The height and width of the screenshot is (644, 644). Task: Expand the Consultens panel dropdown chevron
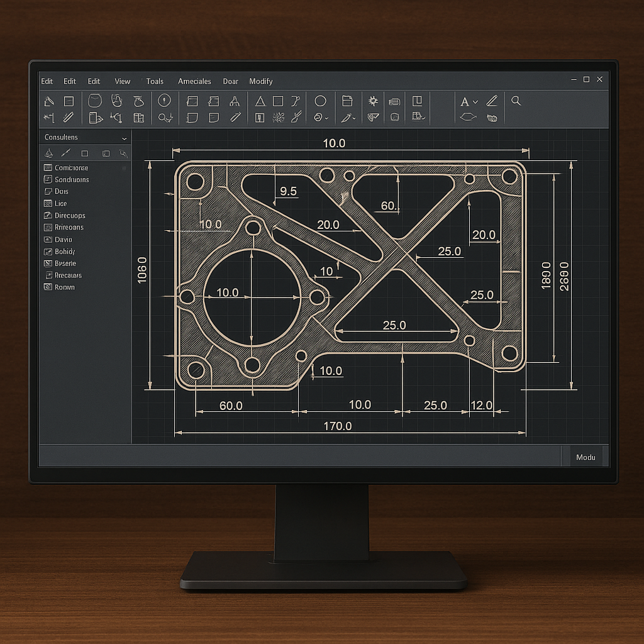pos(124,138)
